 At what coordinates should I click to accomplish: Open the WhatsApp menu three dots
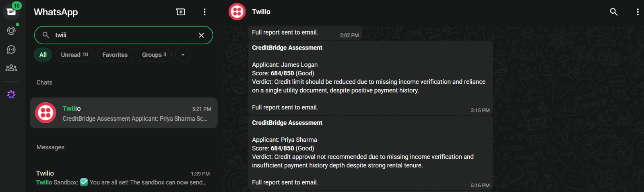point(204,12)
